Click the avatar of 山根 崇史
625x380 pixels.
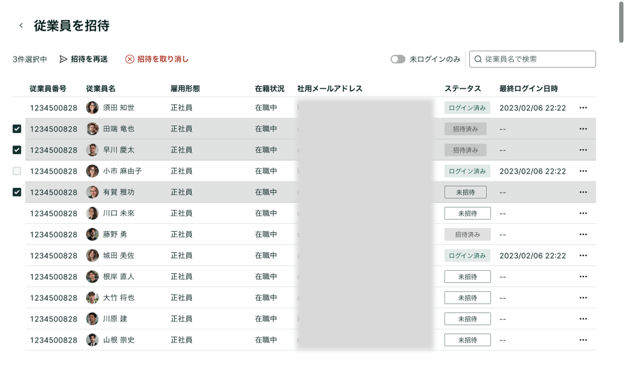pos(92,340)
